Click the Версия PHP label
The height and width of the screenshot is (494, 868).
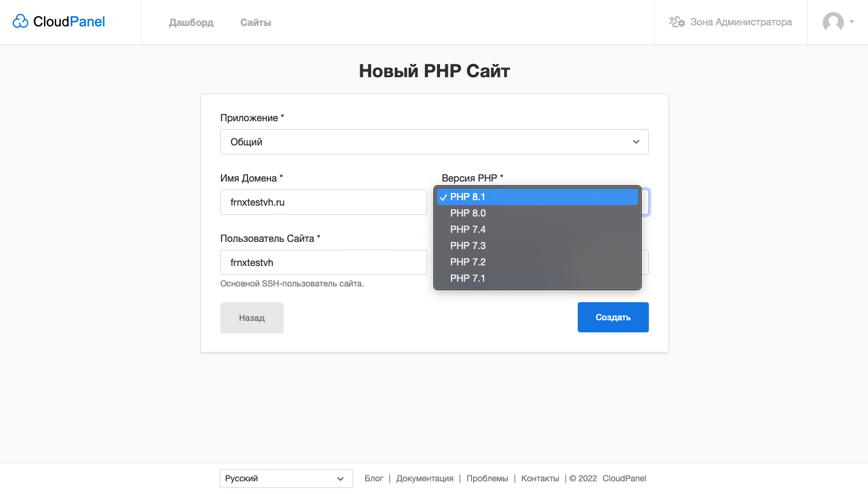(x=473, y=178)
